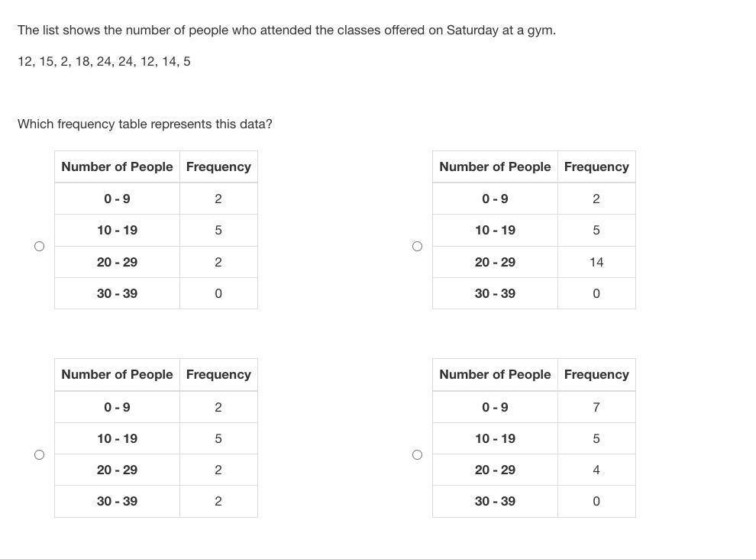This screenshot has width=756, height=559.
Task: Click the frequency cell showing 4
Action: point(596,470)
